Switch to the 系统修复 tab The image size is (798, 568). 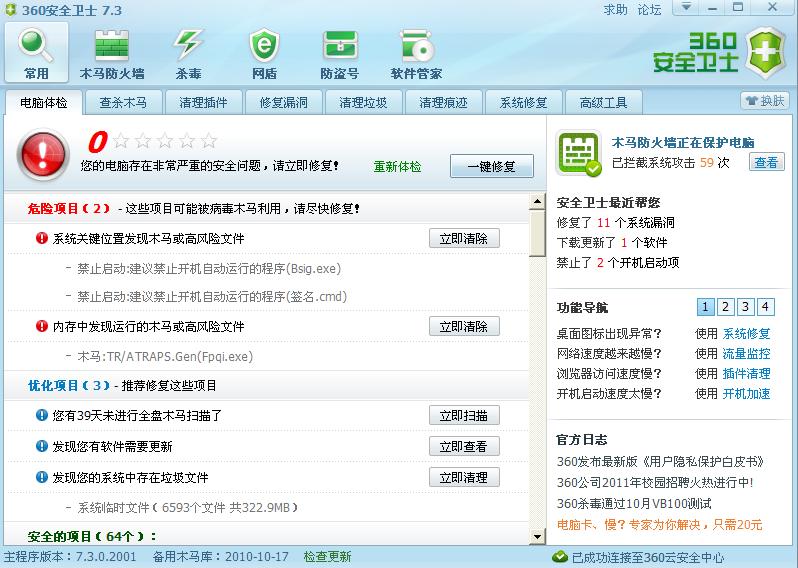(523, 103)
